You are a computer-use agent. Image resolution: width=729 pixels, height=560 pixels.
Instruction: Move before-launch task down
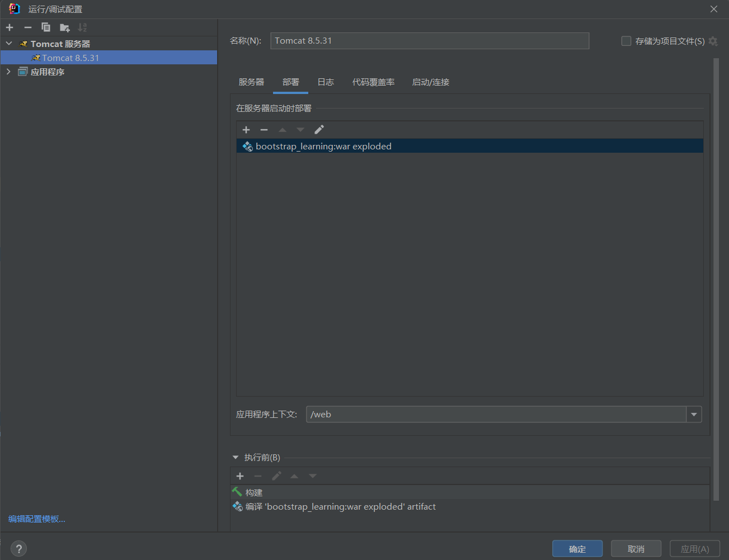[x=313, y=476]
